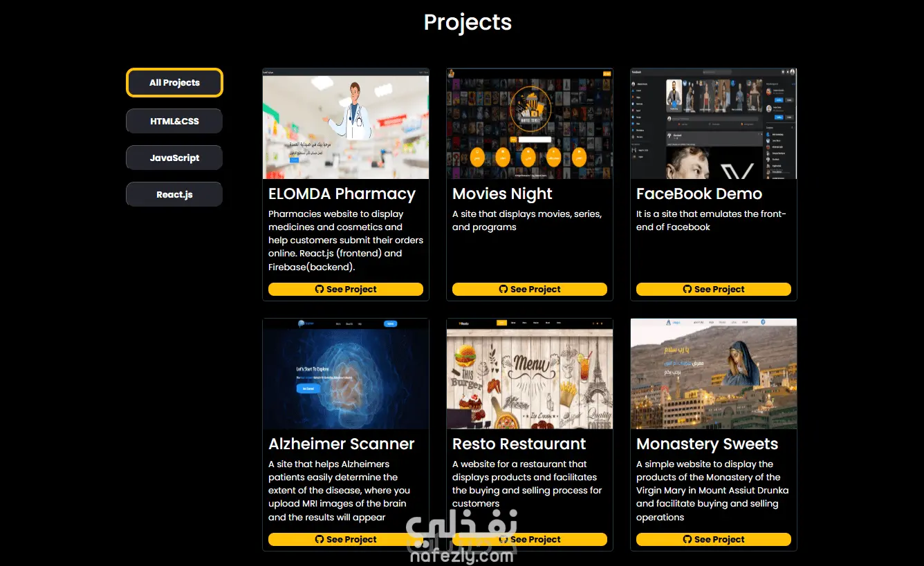Screen dimensions: 924x566
Task: Click the Monastery Sweets preview image
Action: pyautogui.click(x=714, y=373)
